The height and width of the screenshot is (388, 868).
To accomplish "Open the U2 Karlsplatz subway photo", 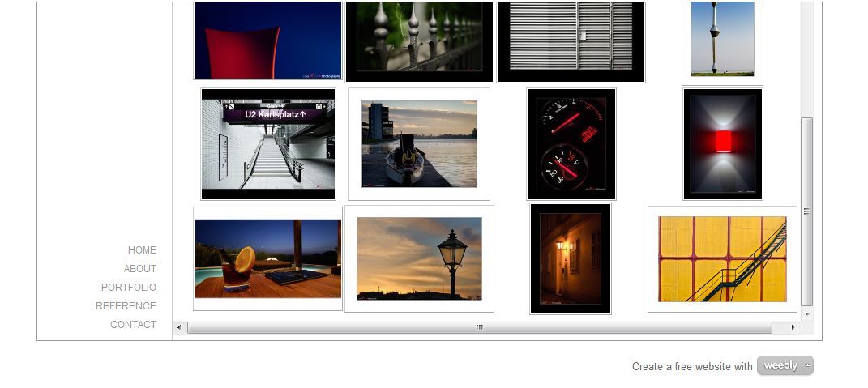I will click(x=268, y=144).
